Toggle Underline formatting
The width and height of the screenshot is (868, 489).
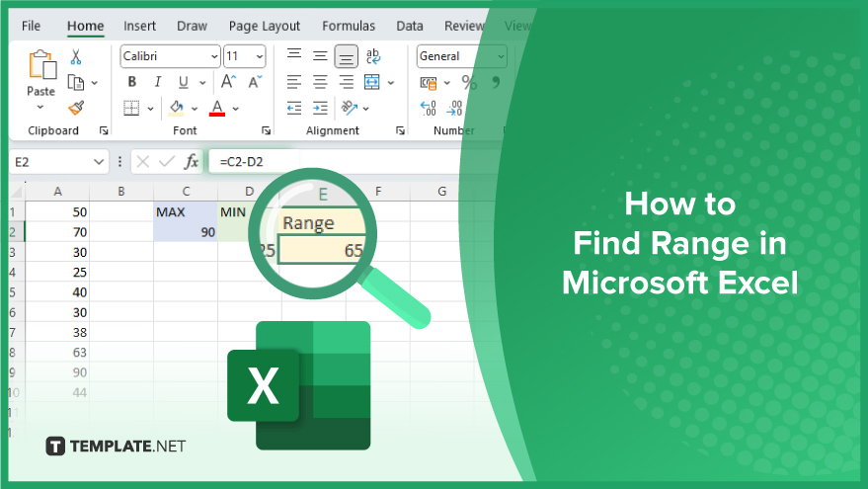tap(184, 82)
